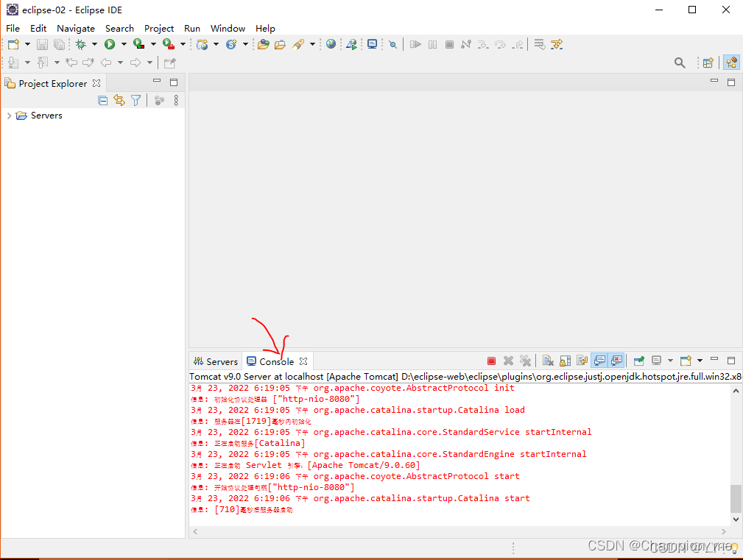Toggle Show Console When Standard Out Changes
This screenshot has height=560, width=743.
point(599,361)
